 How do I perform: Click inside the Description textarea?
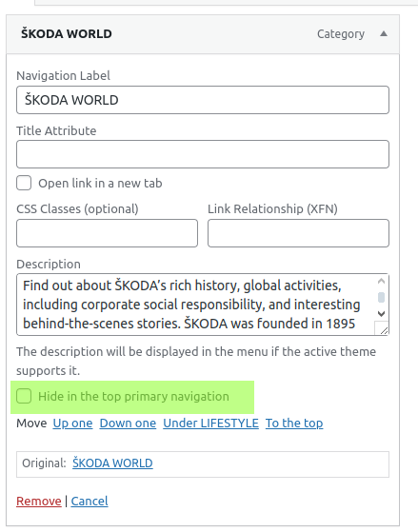pos(195,305)
